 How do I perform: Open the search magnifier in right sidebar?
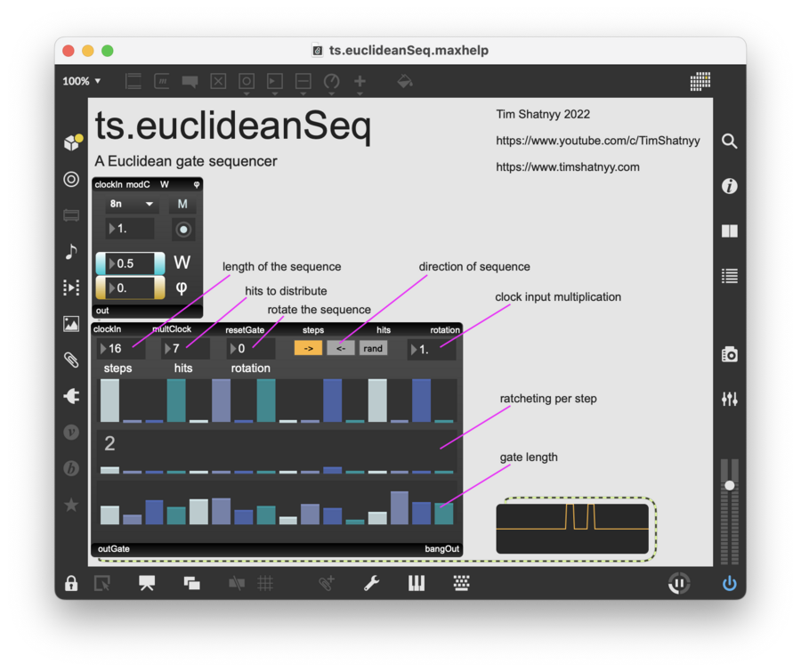(x=729, y=142)
